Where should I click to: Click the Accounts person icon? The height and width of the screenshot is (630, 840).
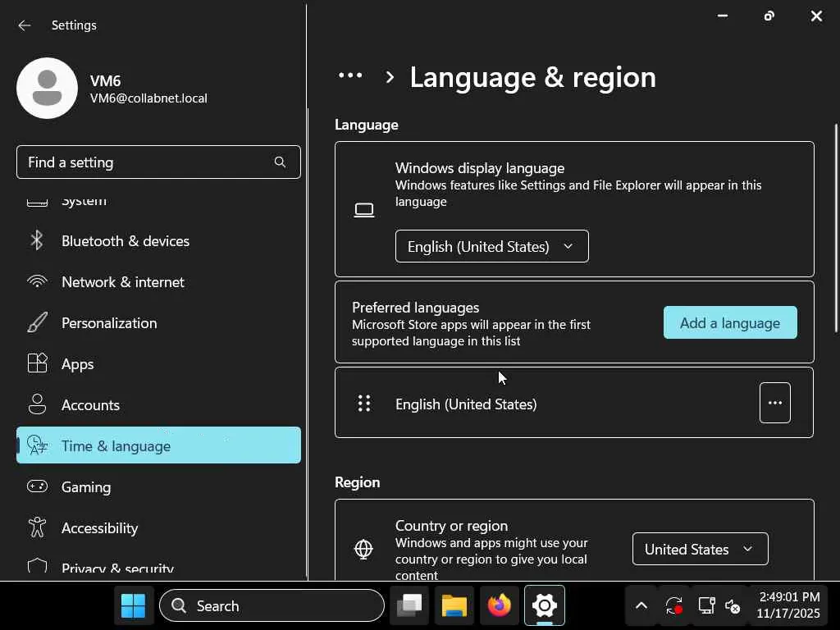click(37, 404)
